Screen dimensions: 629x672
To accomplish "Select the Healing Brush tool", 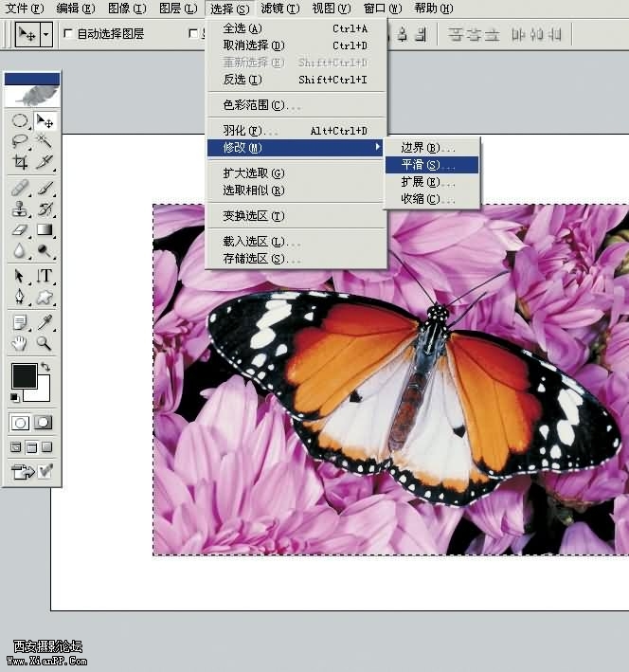I will click(20, 188).
